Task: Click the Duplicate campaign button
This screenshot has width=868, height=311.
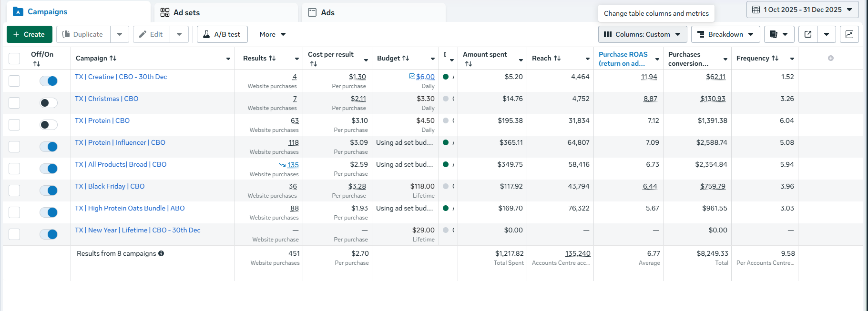Action: pyautogui.click(x=83, y=34)
